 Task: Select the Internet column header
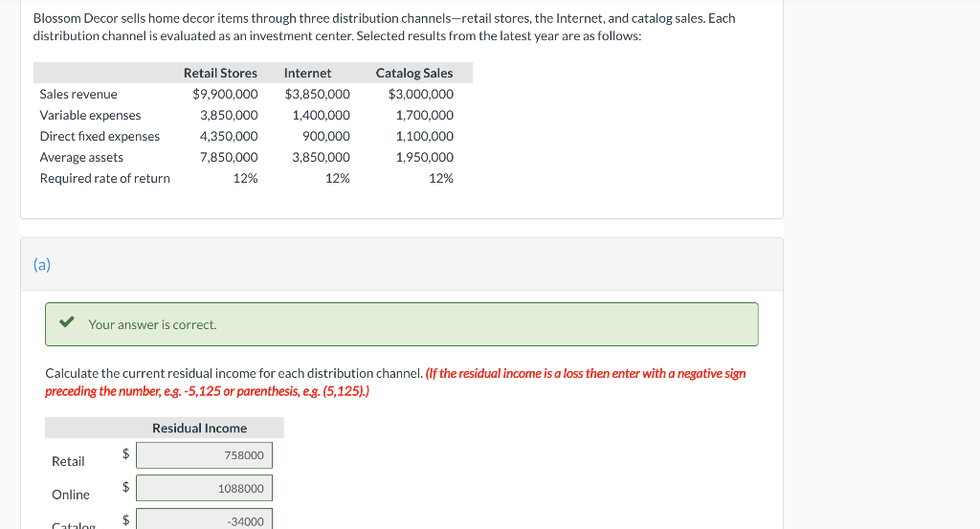coord(307,73)
